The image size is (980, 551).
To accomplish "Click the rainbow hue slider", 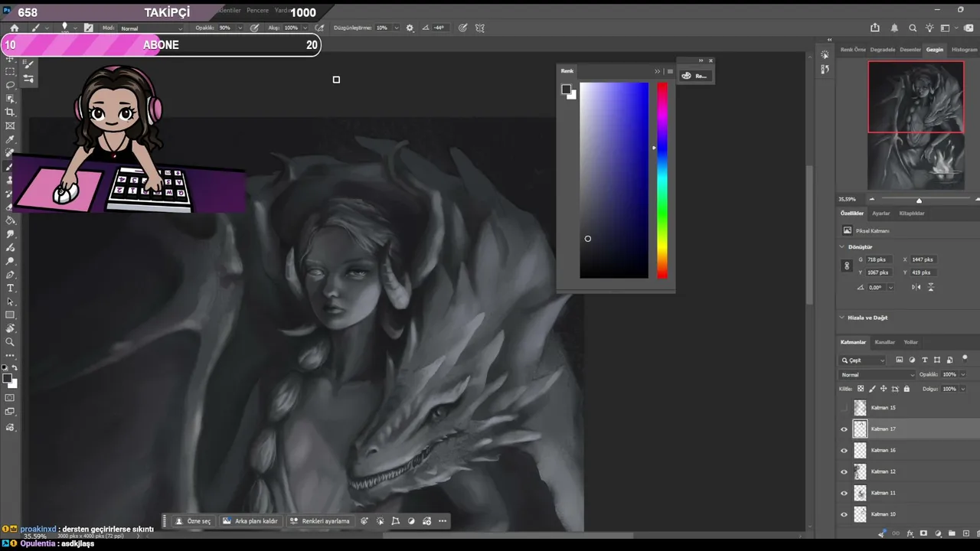I will [662, 181].
